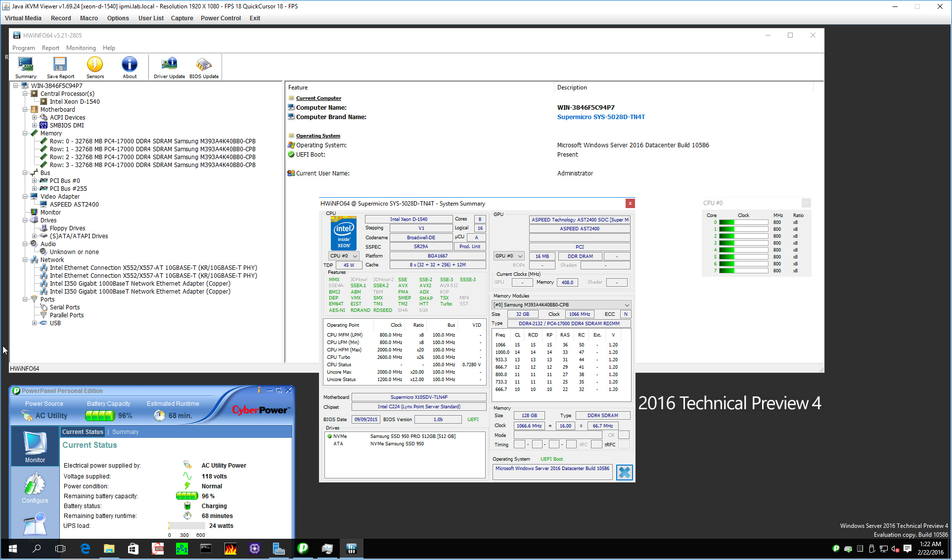Click the Core 0 clock bar in CPU #0 panel
The width and height of the screenshot is (952, 560).
pyautogui.click(x=743, y=222)
